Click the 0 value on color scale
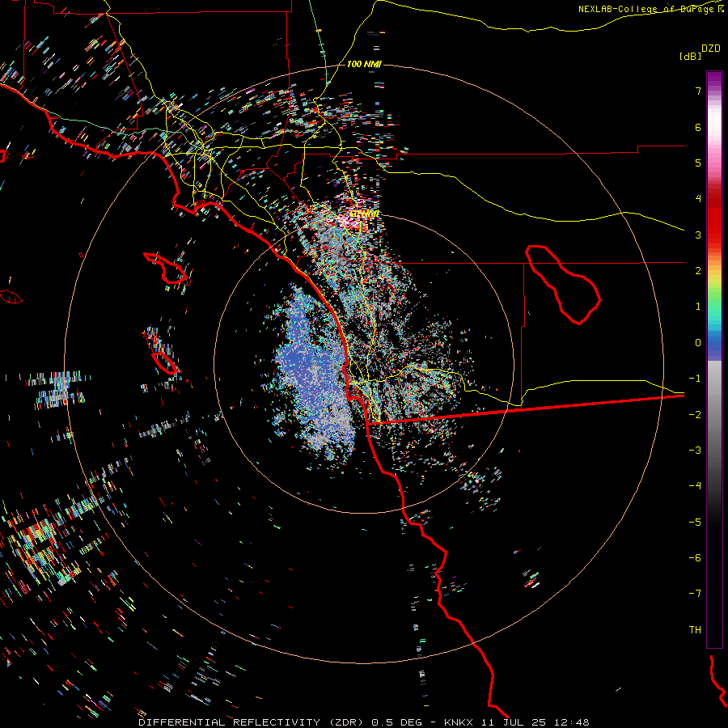Screen dimensions: 728x728 coord(698,343)
